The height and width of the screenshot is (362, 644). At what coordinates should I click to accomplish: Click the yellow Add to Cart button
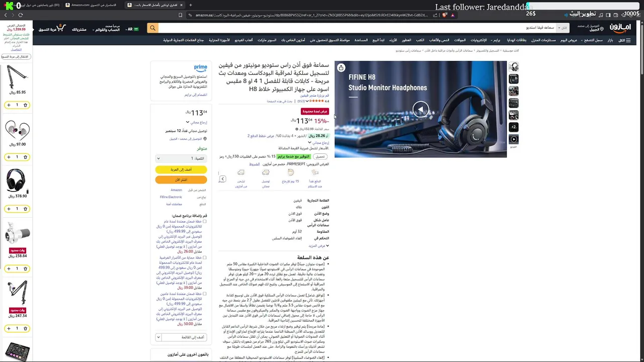click(x=181, y=170)
